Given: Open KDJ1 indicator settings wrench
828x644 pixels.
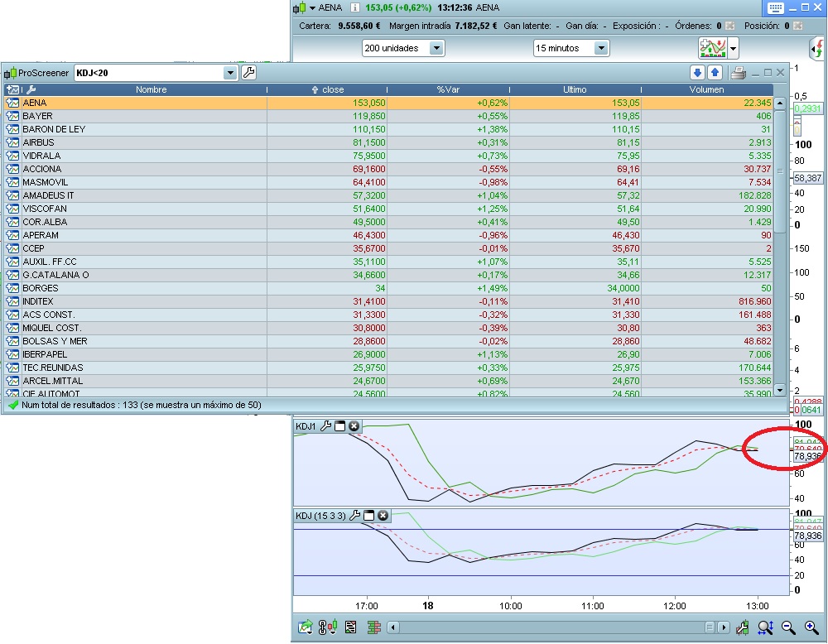Looking at the screenshot, I should click(x=325, y=426).
